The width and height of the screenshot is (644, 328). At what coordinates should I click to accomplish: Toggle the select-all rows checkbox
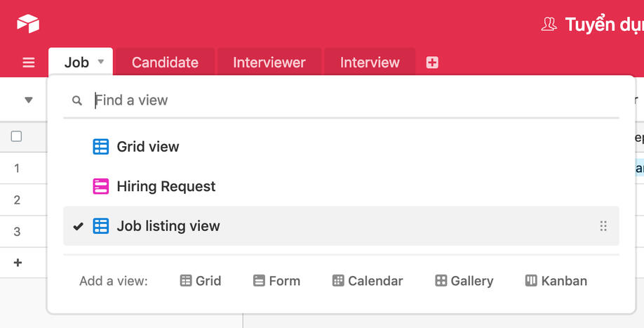point(16,136)
